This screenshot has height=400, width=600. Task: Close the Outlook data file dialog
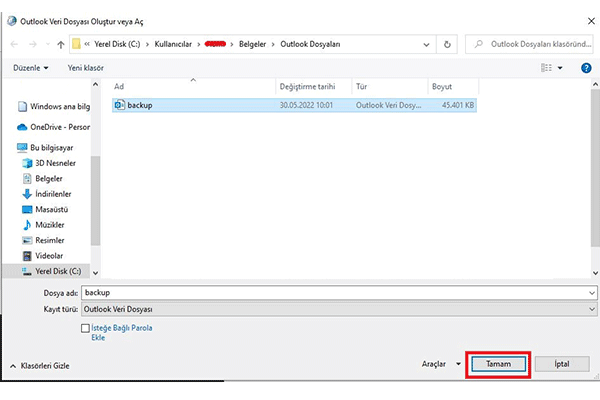coord(591,21)
